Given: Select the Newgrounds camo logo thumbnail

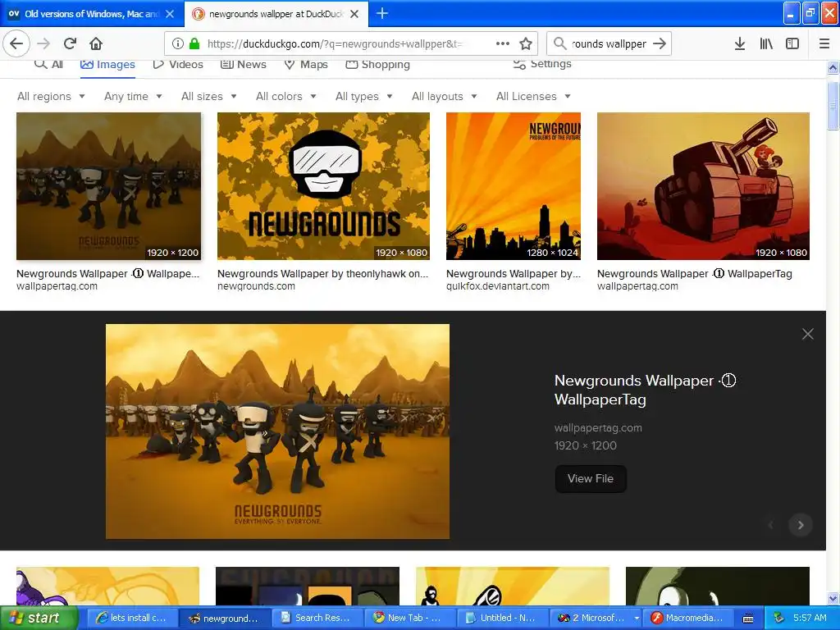Looking at the screenshot, I should pyautogui.click(x=323, y=186).
